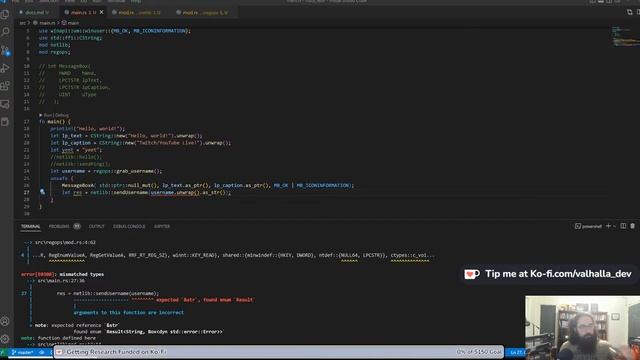Click the 'mismatched types' error text in terminal
The width and height of the screenshot is (640, 360).
(x=82, y=274)
